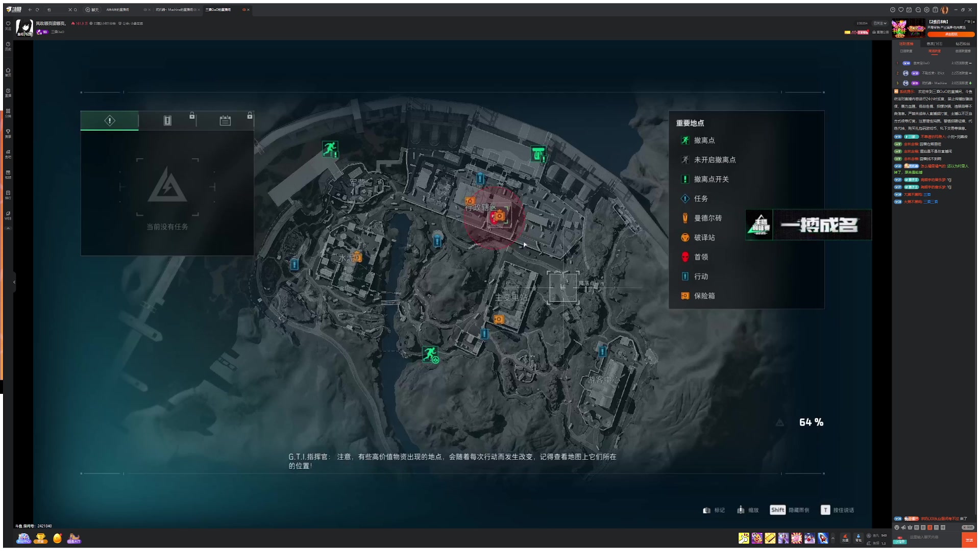980x551 pixels.
Task: Open the emoji picker in chat toolbar
Action: point(897,528)
